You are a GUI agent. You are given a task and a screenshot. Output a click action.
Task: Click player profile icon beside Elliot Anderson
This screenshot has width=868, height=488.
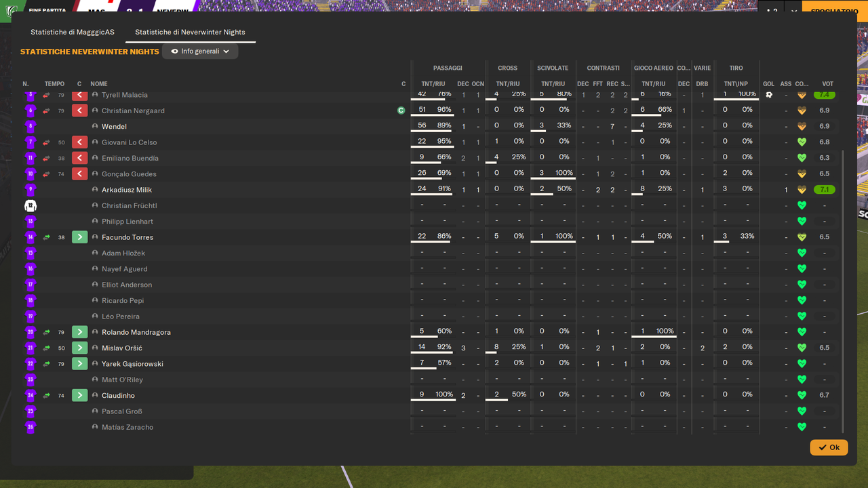[95, 285]
